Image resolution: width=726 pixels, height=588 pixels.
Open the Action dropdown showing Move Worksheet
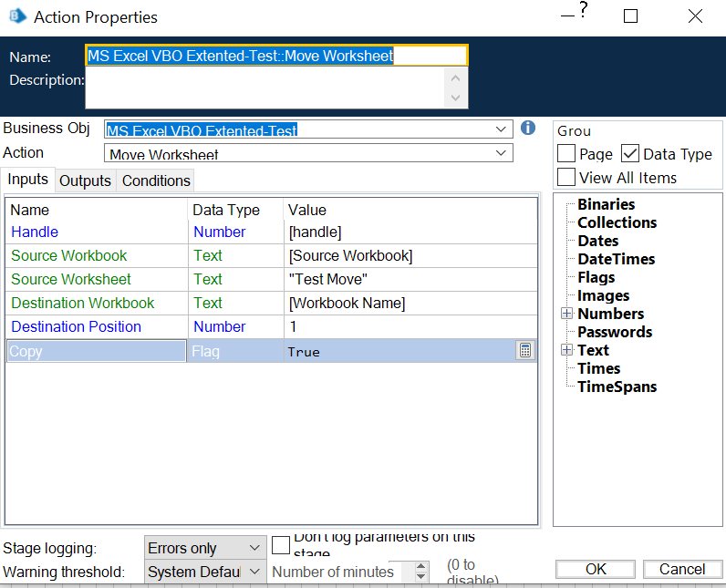point(501,153)
